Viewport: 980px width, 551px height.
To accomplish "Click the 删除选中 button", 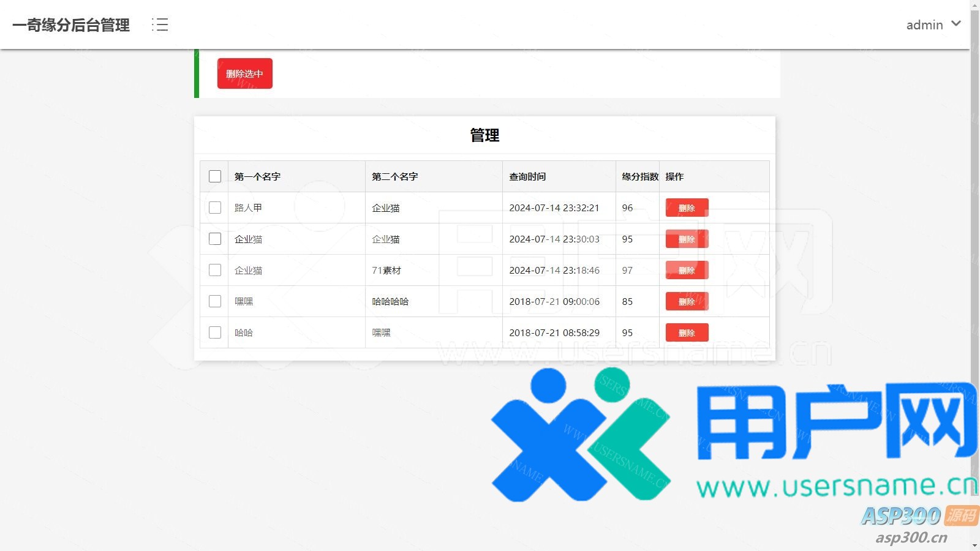I will [x=245, y=73].
